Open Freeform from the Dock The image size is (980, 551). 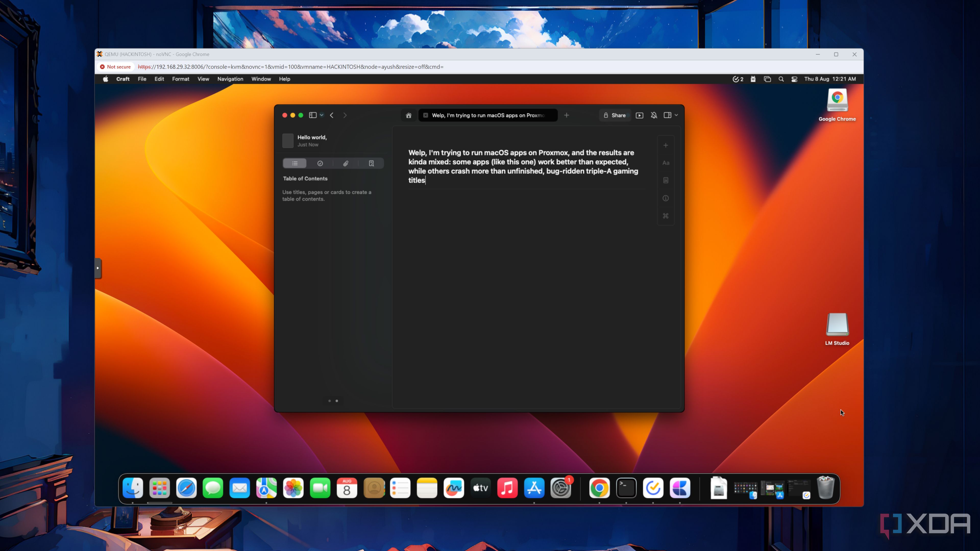(x=454, y=488)
